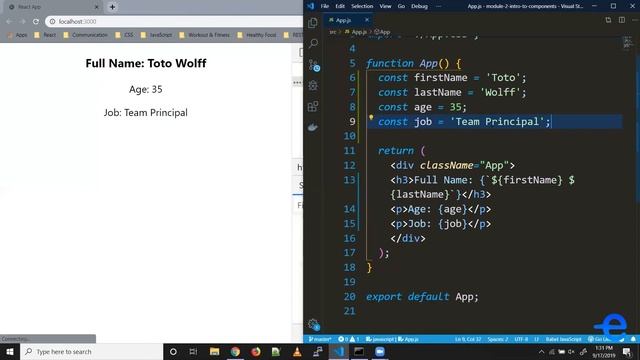This screenshot has height=360, width=640.
Task: Open a new Chrome tab
Action: tap(112, 7)
